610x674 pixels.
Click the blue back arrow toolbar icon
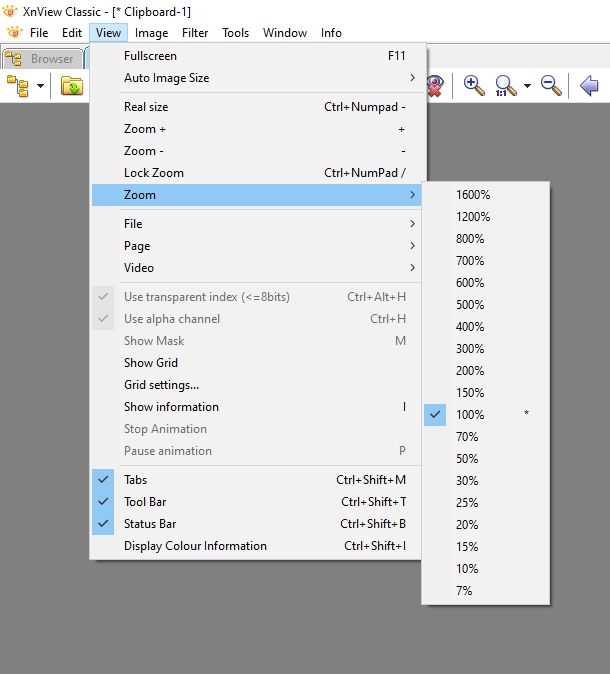coord(589,85)
